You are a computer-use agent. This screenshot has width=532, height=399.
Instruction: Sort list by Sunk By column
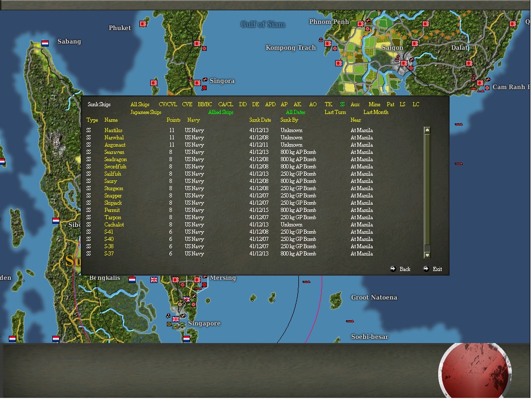(x=290, y=120)
